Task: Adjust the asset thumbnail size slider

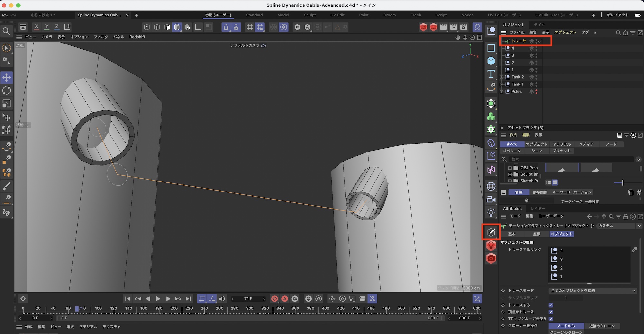Action: click(622, 183)
